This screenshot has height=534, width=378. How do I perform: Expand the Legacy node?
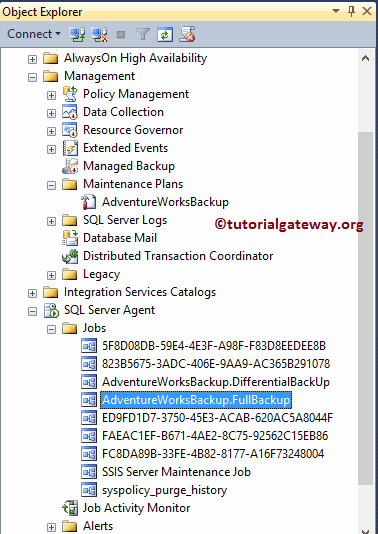pos(51,276)
